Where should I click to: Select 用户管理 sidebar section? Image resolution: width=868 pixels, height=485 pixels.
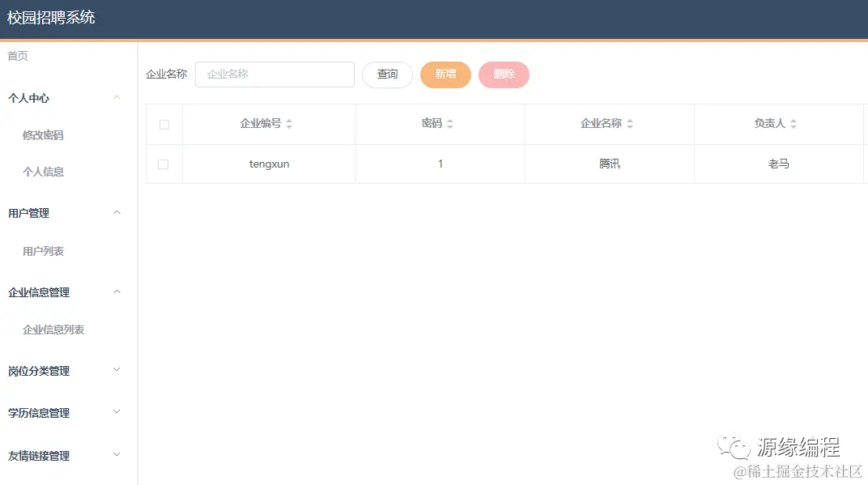click(29, 213)
